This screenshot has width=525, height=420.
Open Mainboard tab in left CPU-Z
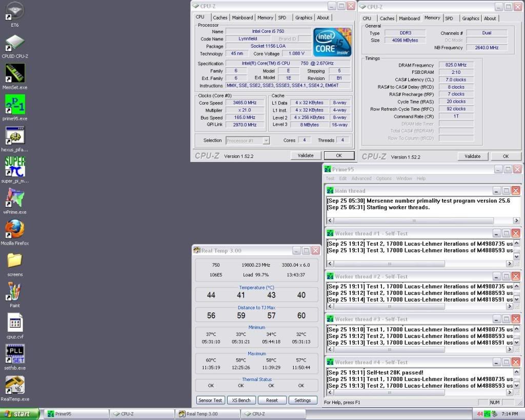243,18
